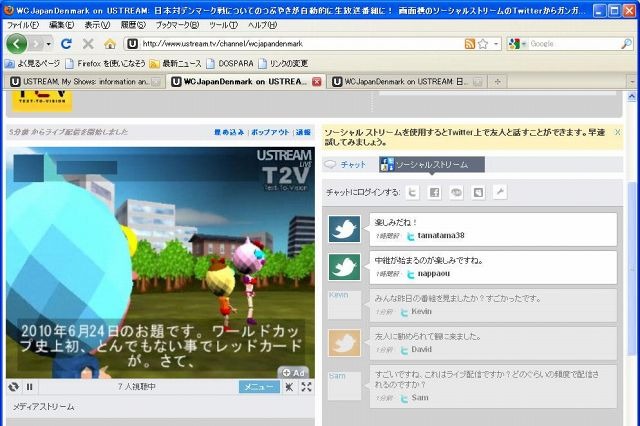Click the メディアストリーム heading
The height and width of the screenshot is (426, 640).
pyautogui.click(x=43, y=407)
